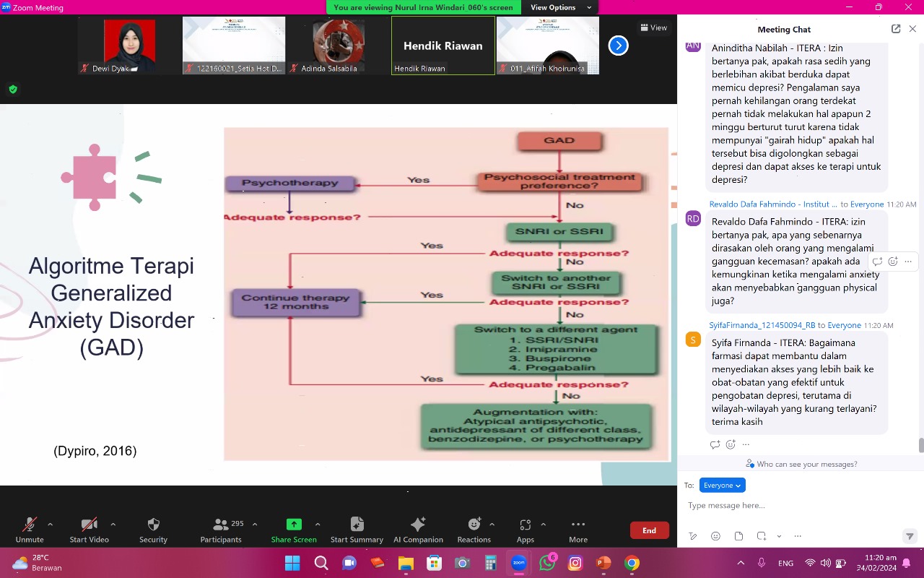Show next participants with blue arrow

coord(618,46)
